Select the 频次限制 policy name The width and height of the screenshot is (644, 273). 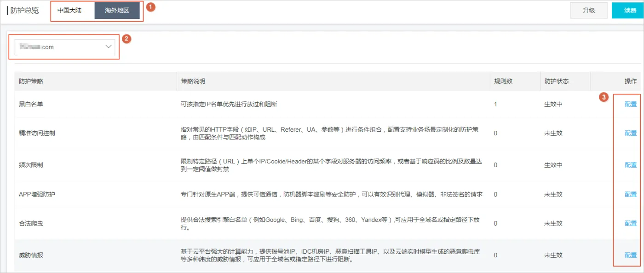pyautogui.click(x=31, y=165)
